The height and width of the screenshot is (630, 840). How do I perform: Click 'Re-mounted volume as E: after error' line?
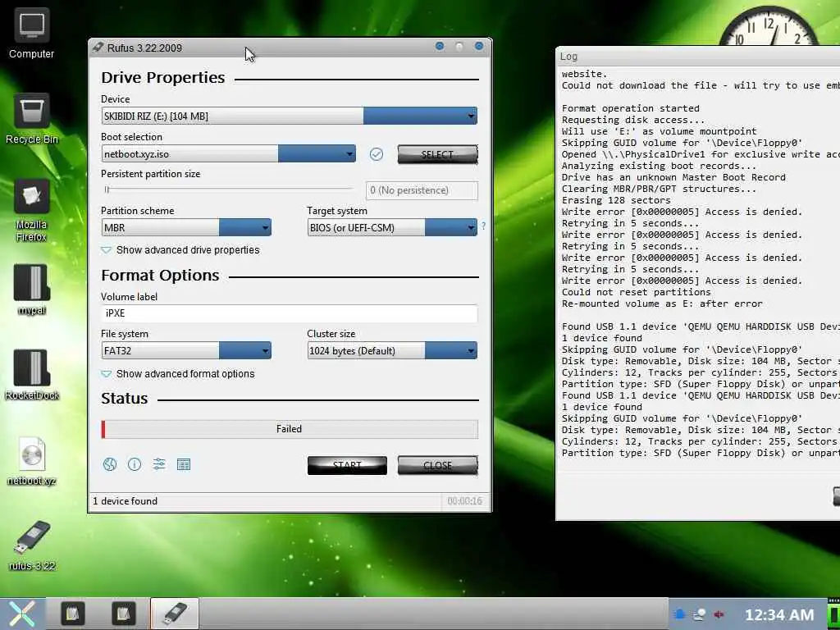click(x=662, y=304)
